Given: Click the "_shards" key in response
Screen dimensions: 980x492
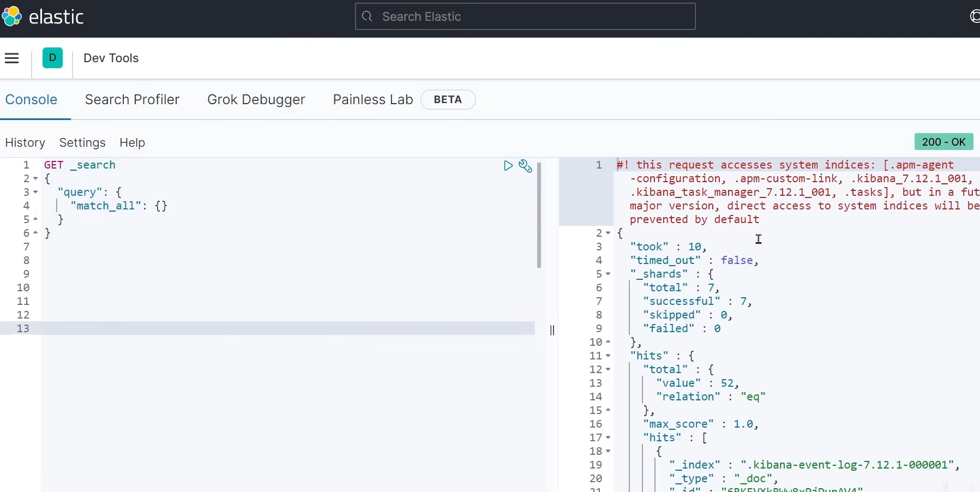Looking at the screenshot, I should (x=659, y=274).
